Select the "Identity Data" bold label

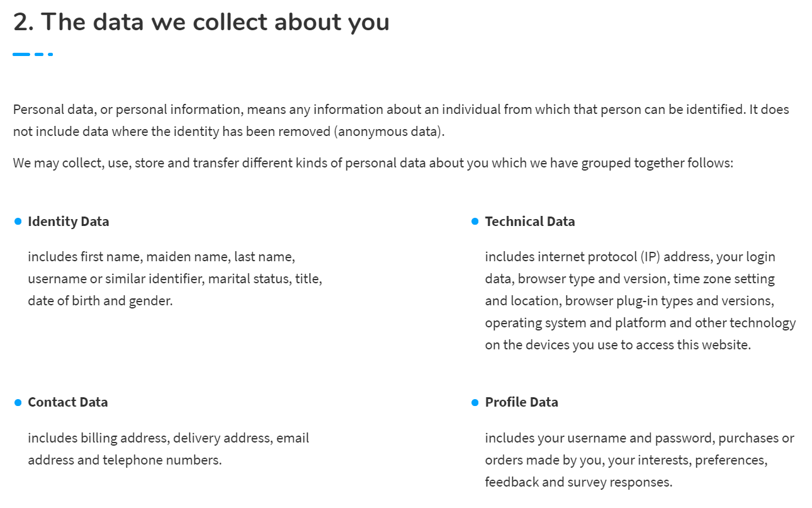tap(69, 222)
